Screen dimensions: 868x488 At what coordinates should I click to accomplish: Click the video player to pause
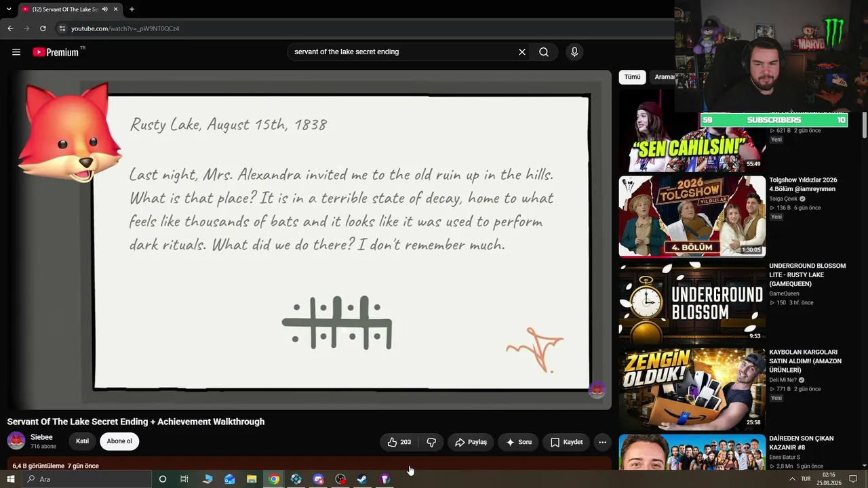(x=309, y=240)
